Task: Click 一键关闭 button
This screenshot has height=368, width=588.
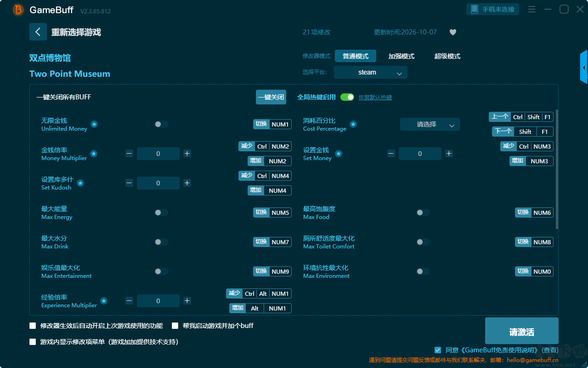Action: tap(271, 97)
